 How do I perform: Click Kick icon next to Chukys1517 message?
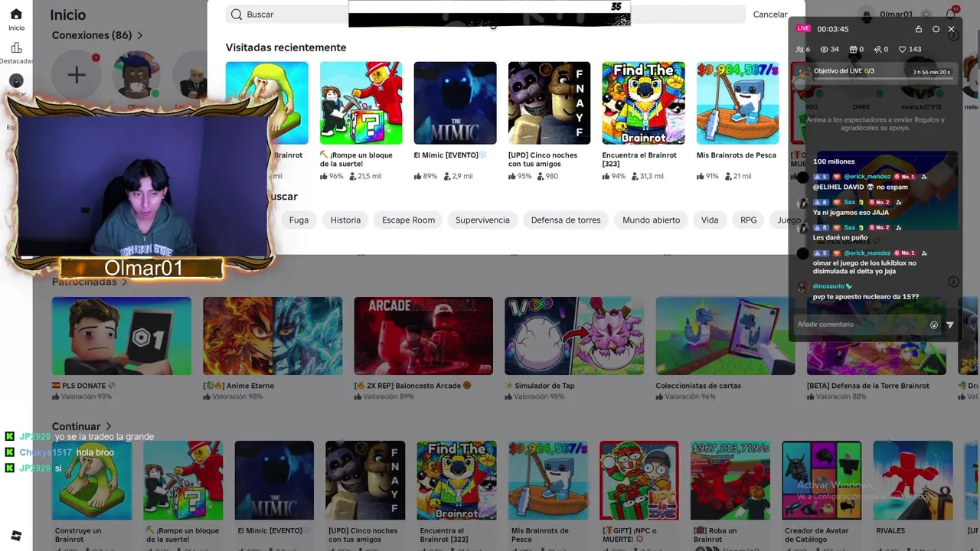[9, 452]
